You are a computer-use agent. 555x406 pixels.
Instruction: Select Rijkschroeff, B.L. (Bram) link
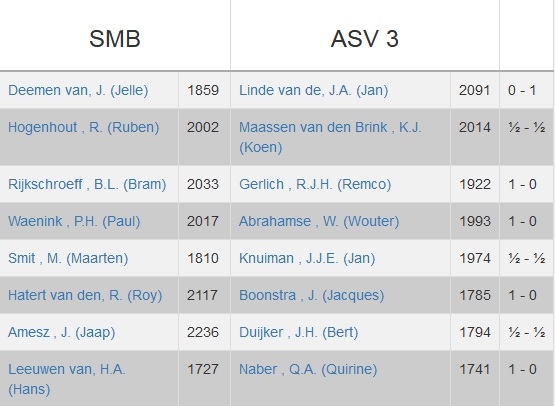(87, 184)
